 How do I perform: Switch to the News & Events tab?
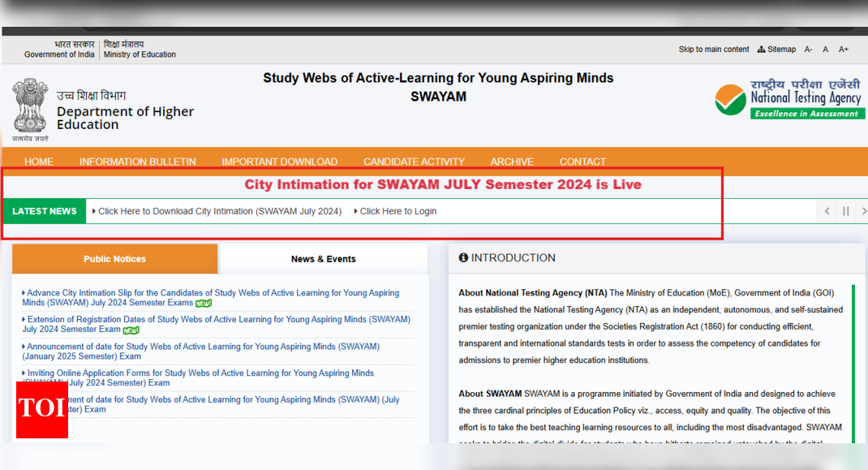(x=323, y=258)
